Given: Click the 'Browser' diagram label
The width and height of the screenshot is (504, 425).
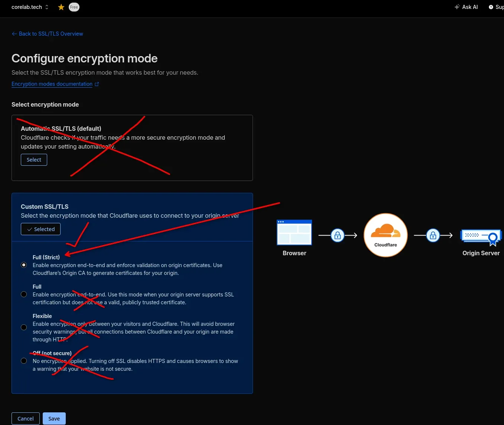Looking at the screenshot, I should [x=295, y=253].
